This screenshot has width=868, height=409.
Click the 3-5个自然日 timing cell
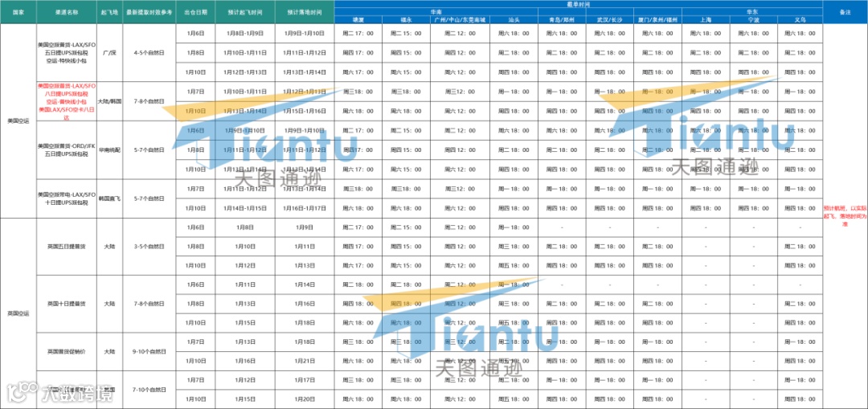(x=149, y=247)
